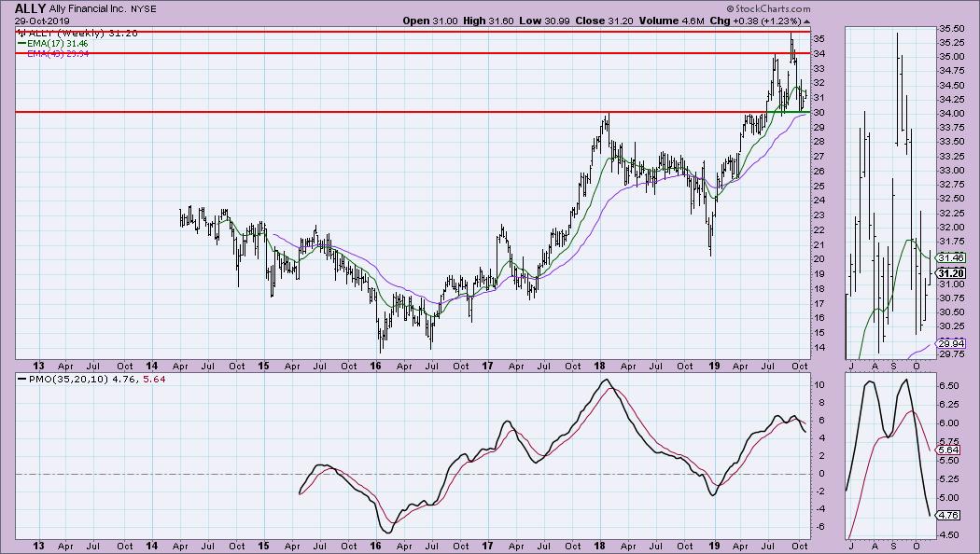Click the 29.75 label on zoom panel axis
The height and width of the screenshot is (554, 980).
point(951,354)
